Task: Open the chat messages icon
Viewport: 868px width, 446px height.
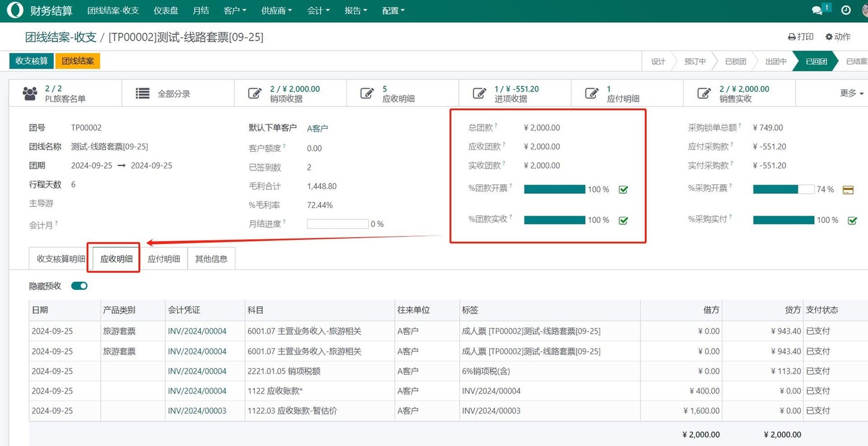Action: click(x=818, y=11)
